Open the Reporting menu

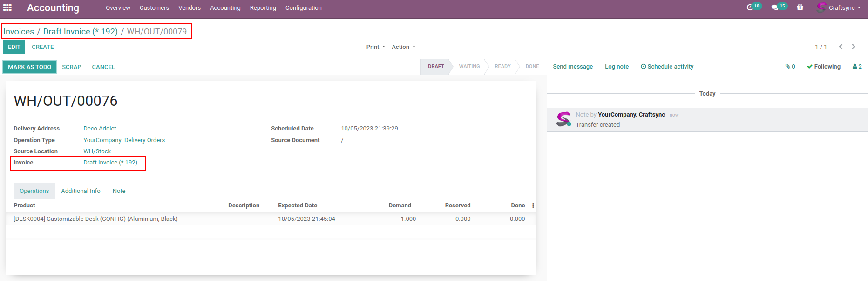(x=263, y=8)
